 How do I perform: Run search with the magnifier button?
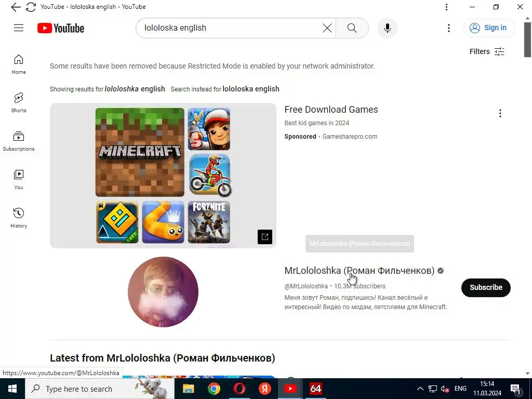pos(352,28)
